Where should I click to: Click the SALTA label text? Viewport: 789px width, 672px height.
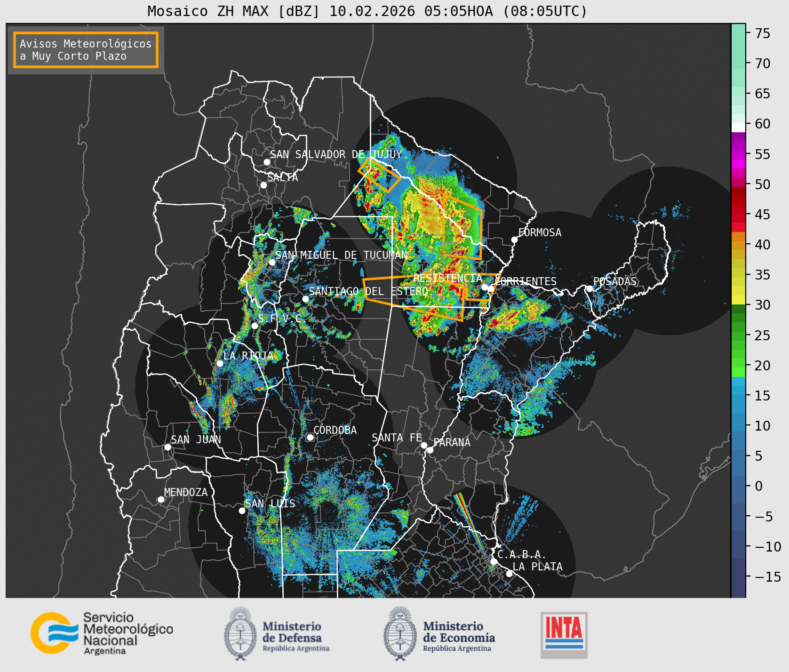click(283, 177)
